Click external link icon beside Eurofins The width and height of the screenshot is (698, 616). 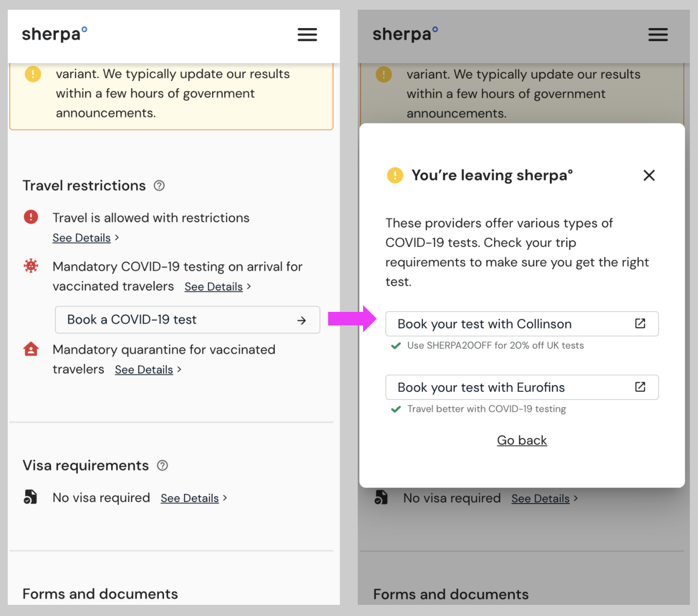(640, 387)
